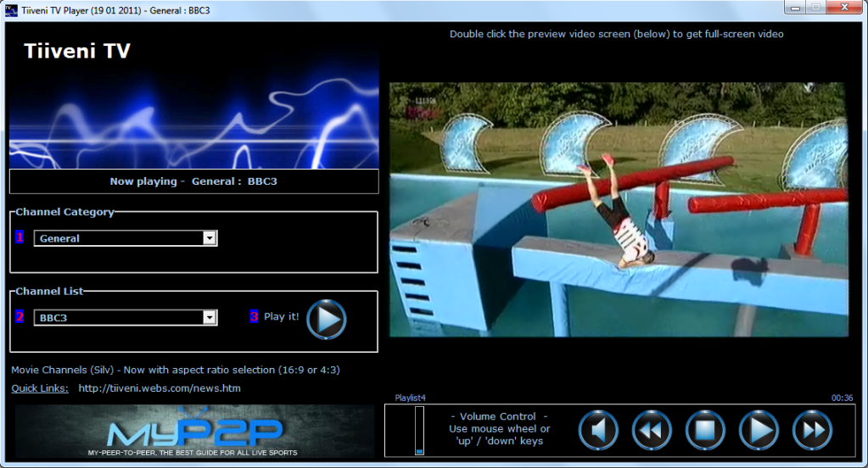Click the Now playing General BBC3 label
868x468 pixels.
click(193, 181)
